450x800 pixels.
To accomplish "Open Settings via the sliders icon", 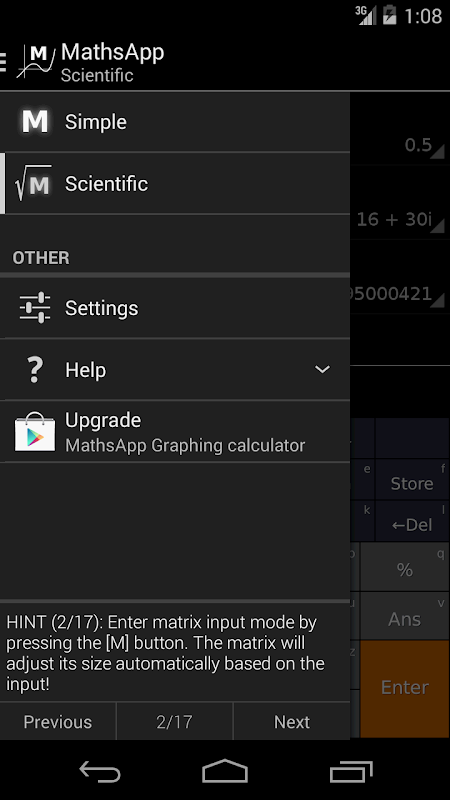I will click(35, 308).
